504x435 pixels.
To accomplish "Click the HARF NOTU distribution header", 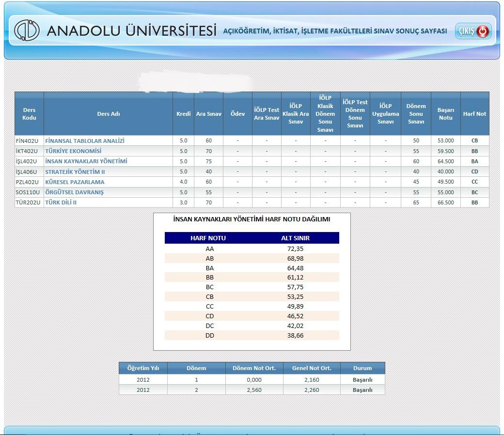I will 208,238.
